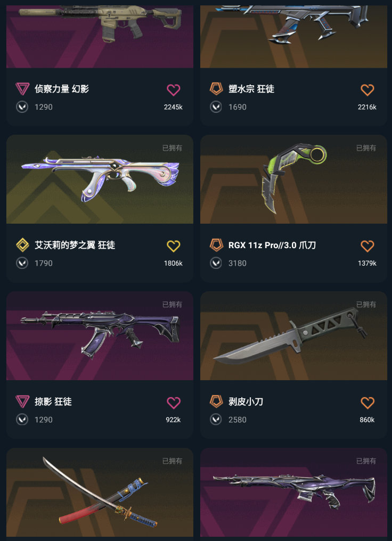Image resolution: width=392 pixels, height=541 pixels.
Task: Tap the pink heart on 掠影 狂徒
Action: 173,403
